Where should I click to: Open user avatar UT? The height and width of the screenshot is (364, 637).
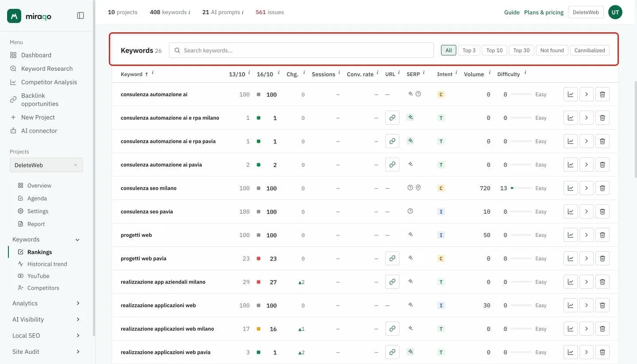click(615, 12)
